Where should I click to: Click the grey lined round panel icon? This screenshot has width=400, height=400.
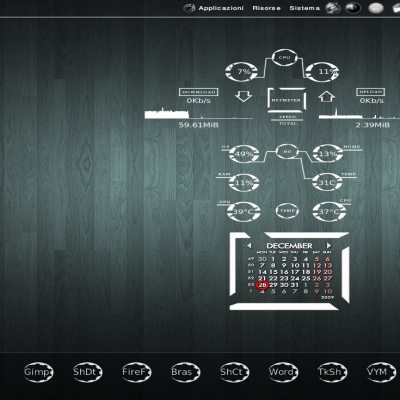(376, 8)
